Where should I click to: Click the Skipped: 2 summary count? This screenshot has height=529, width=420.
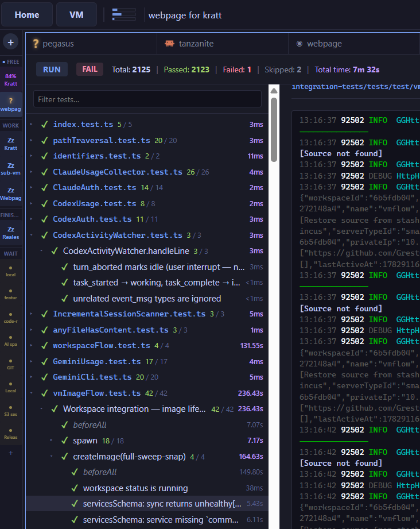[x=283, y=69]
